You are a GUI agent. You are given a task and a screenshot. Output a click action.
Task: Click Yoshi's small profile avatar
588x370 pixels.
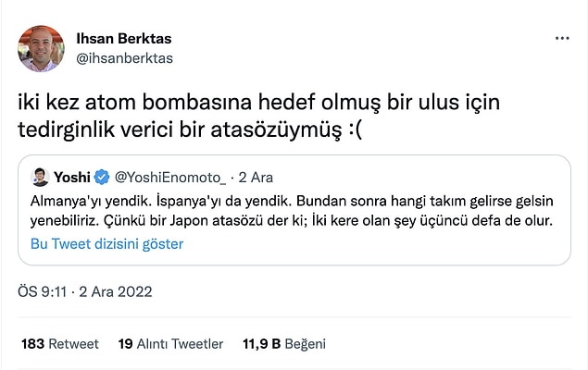pyautogui.click(x=40, y=177)
